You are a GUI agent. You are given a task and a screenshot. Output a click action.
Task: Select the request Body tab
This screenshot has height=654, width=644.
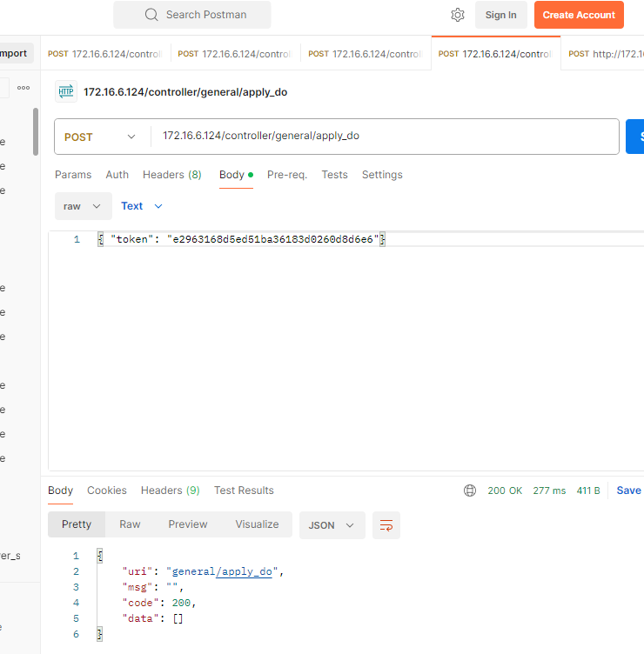pos(236,175)
